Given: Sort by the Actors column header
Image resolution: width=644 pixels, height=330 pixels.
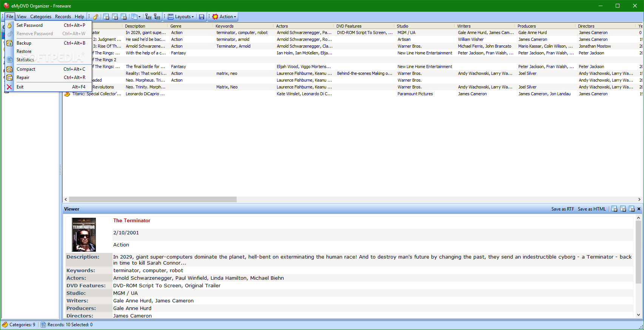Looking at the screenshot, I should click(304, 26).
